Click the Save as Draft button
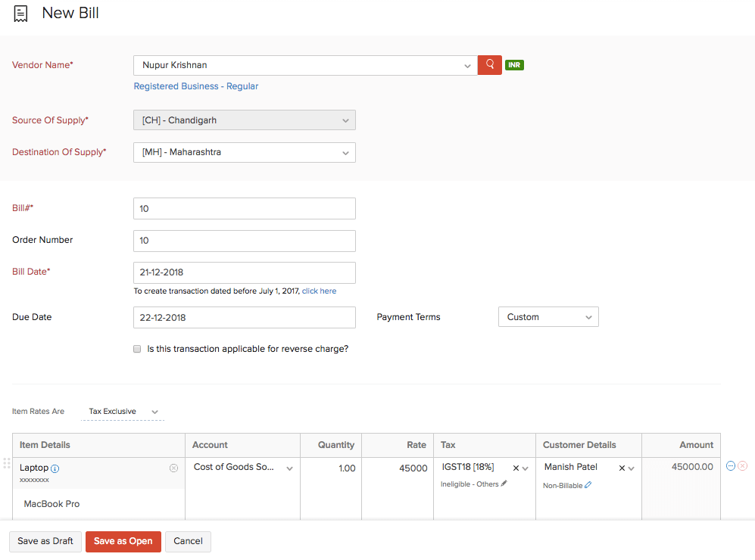This screenshot has height=560, width=755. click(x=45, y=541)
